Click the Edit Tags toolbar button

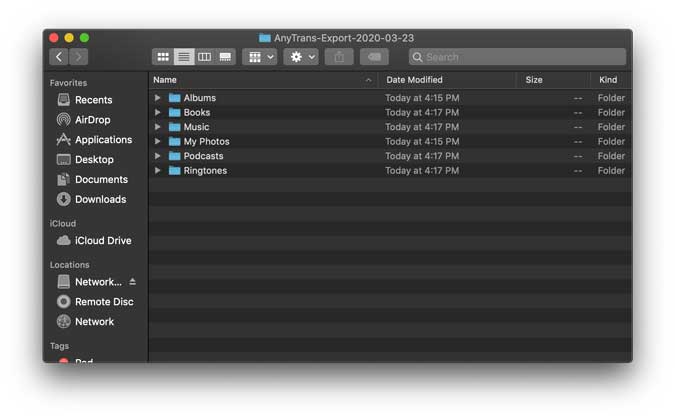click(374, 57)
